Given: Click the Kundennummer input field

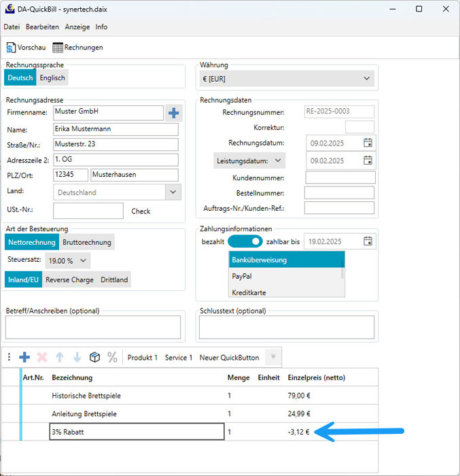Looking at the screenshot, I should pyautogui.click(x=340, y=177).
